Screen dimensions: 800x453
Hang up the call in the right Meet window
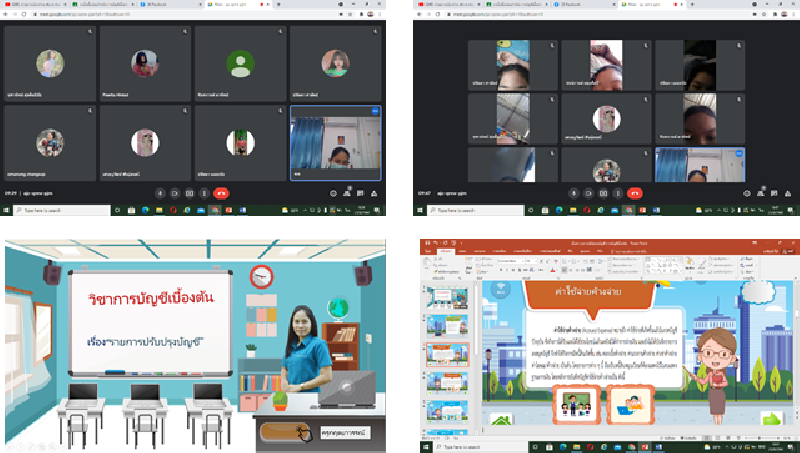point(634,193)
